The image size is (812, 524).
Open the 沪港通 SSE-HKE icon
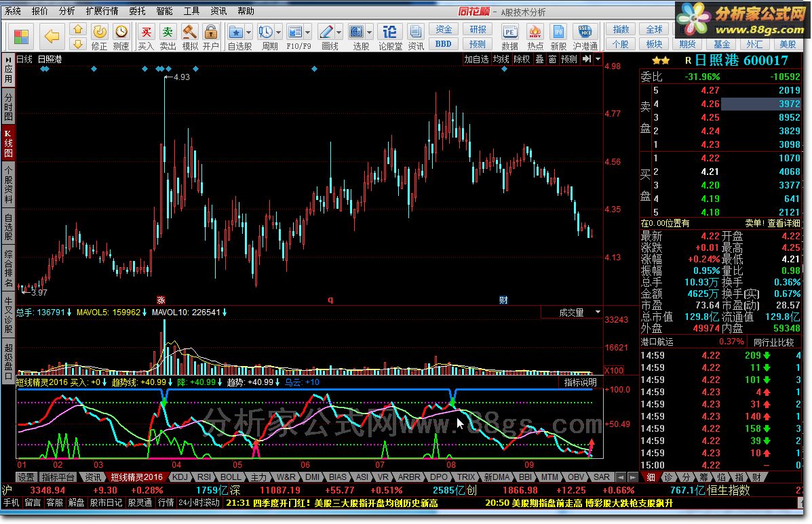pos(585,37)
